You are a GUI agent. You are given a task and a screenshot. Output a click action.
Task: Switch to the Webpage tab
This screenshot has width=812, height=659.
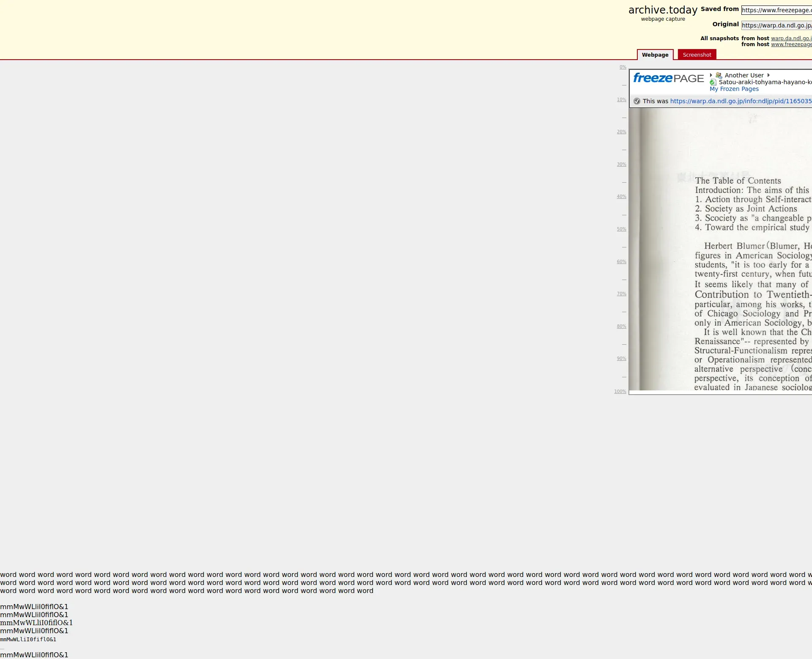pyautogui.click(x=655, y=55)
